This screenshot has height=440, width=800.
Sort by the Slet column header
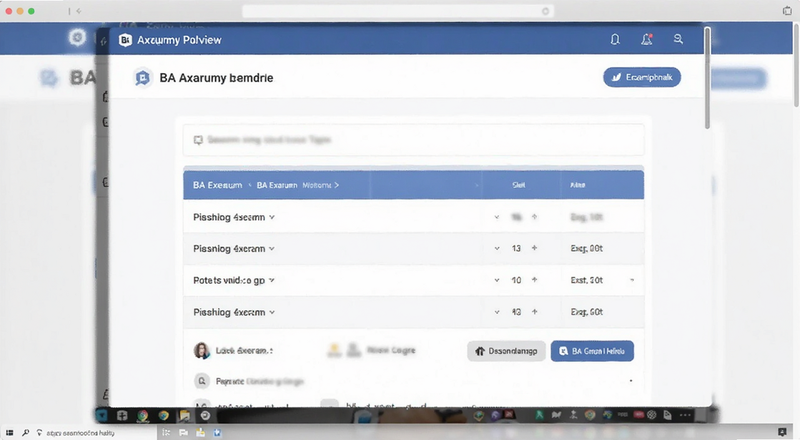point(518,185)
